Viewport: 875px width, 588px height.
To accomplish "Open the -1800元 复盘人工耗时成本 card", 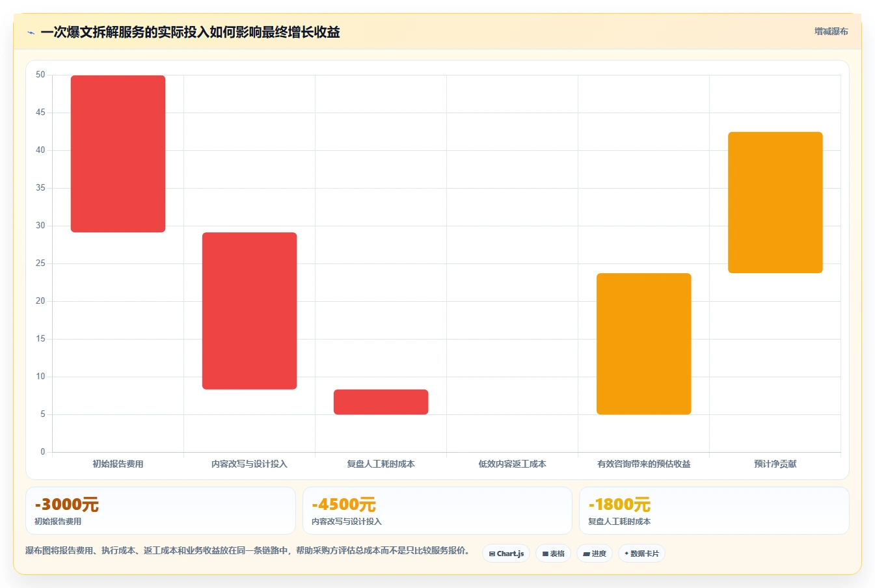I will (x=714, y=511).
